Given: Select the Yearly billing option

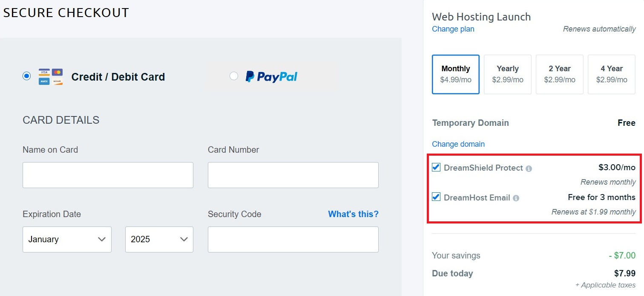Looking at the screenshot, I should tap(507, 74).
